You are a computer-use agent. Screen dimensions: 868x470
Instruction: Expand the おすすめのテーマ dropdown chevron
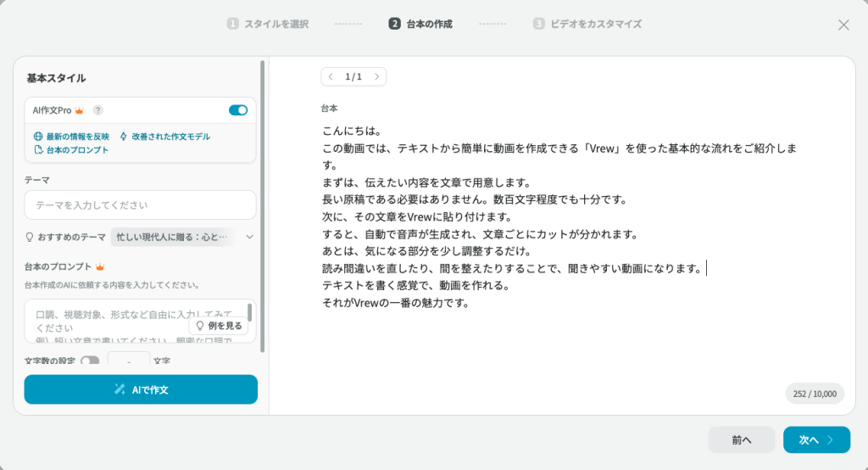click(249, 238)
